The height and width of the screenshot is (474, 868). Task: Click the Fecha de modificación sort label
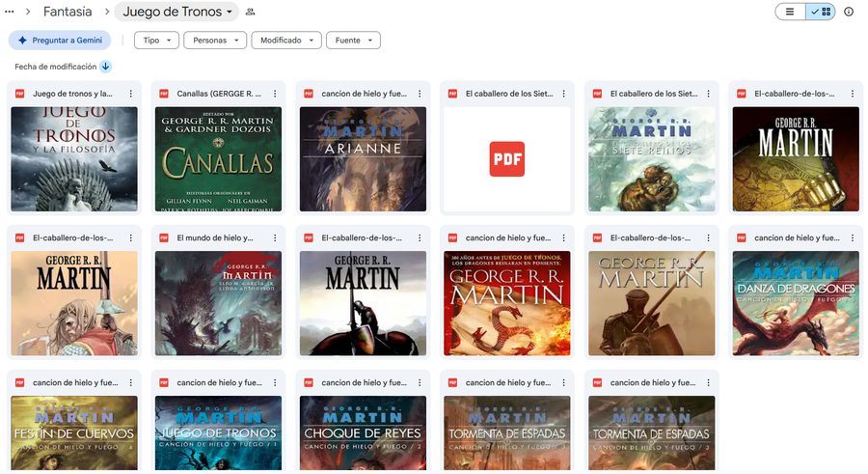pos(55,67)
